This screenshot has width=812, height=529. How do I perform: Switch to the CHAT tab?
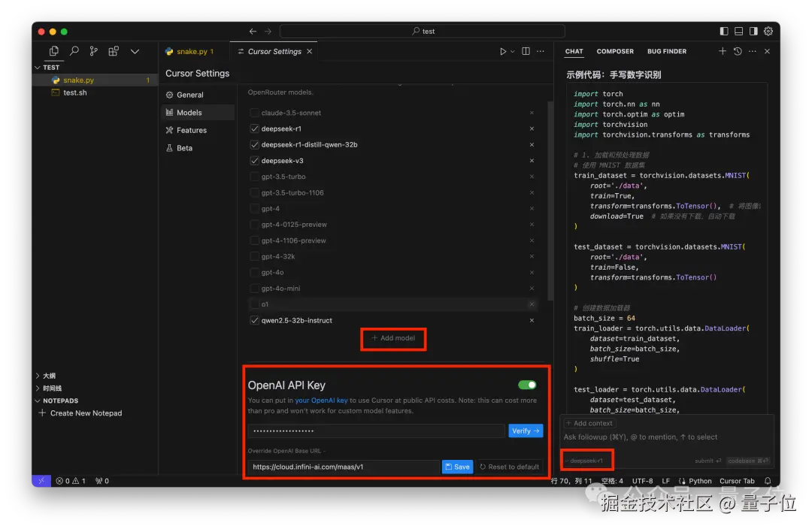pyautogui.click(x=574, y=51)
